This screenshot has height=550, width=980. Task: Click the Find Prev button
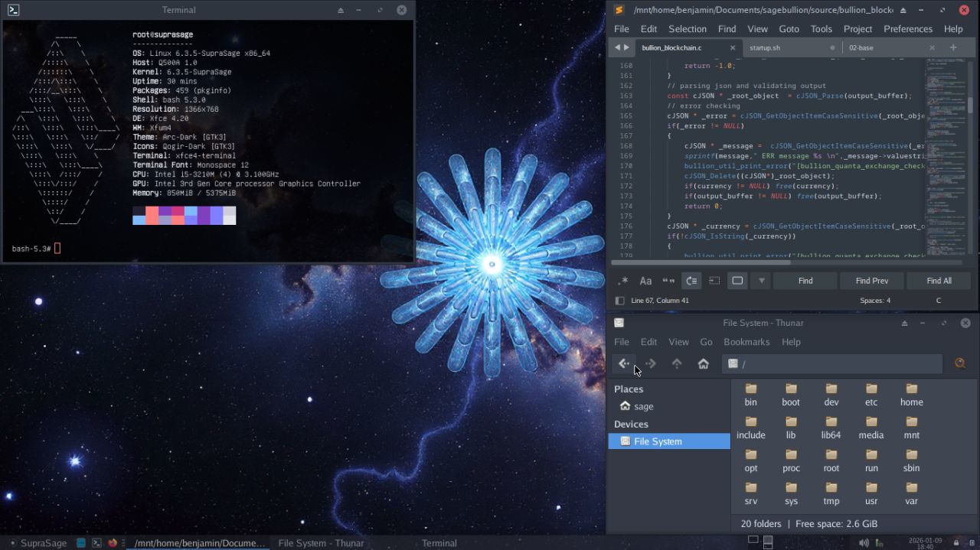click(x=871, y=281)
